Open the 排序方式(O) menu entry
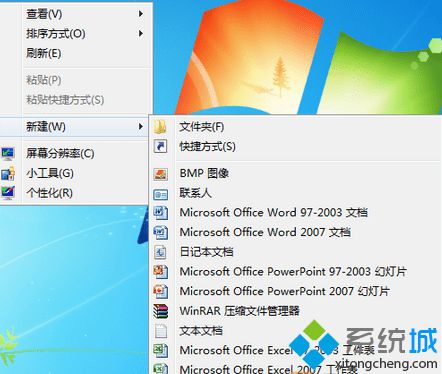The image size is (442, 374). (76, 34)
